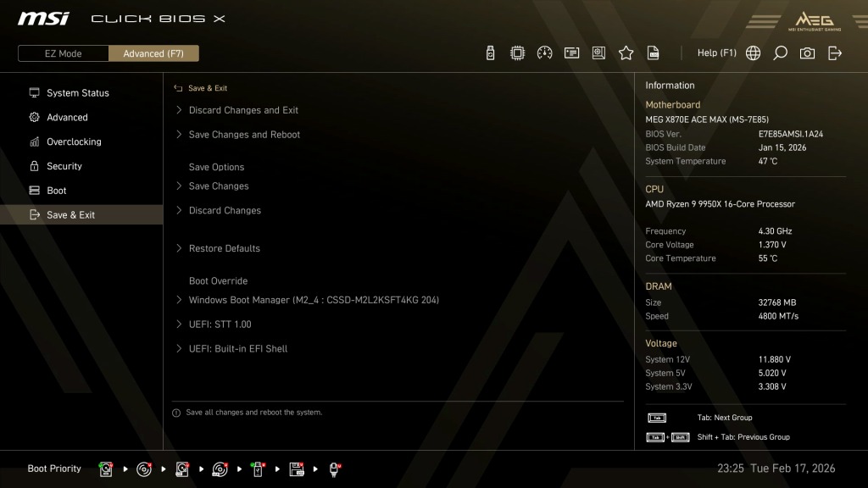Image resolution: width=868 pixels, height=488 pixels.
Task: Open System Status in sidebar
Action: (81, 93)
